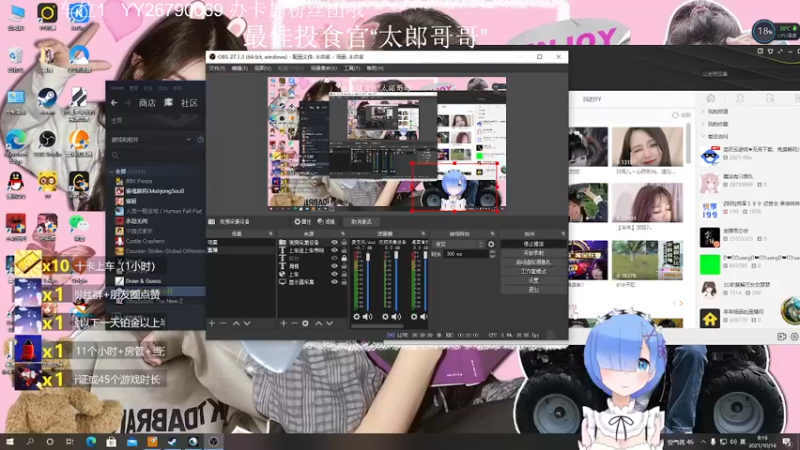Collapse the 最近访问 group in YY sidebar
800x450 pixels.
click(x=704, y=136)
